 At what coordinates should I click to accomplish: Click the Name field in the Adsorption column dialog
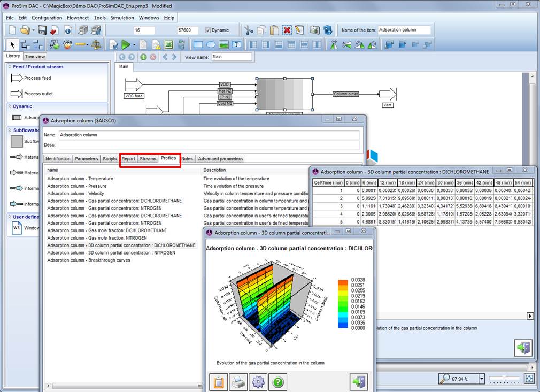pos(209,135)
